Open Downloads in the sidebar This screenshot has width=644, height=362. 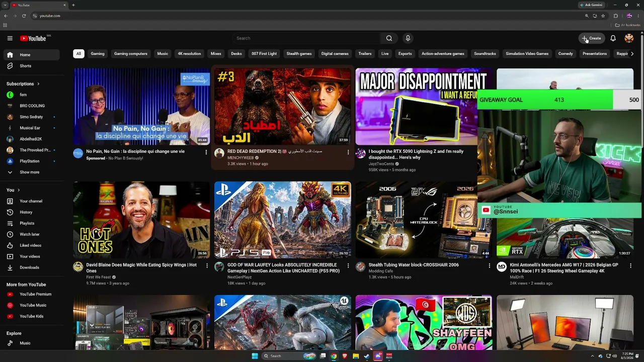pyautogui.click(x=31, y=267)
